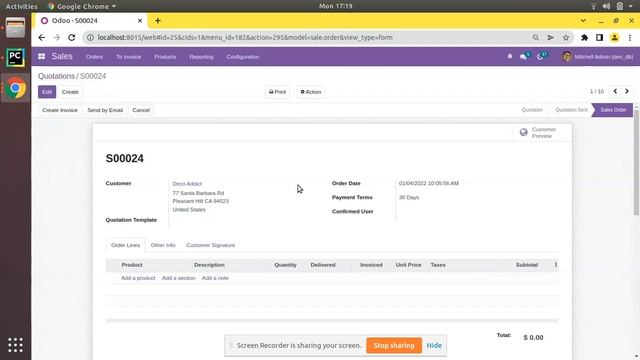Click browser back arrow
Screen dimensions: 640x360
42,38
